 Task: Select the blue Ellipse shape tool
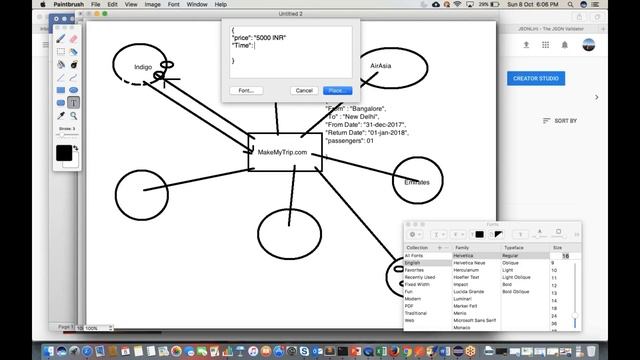click(73, 90)
